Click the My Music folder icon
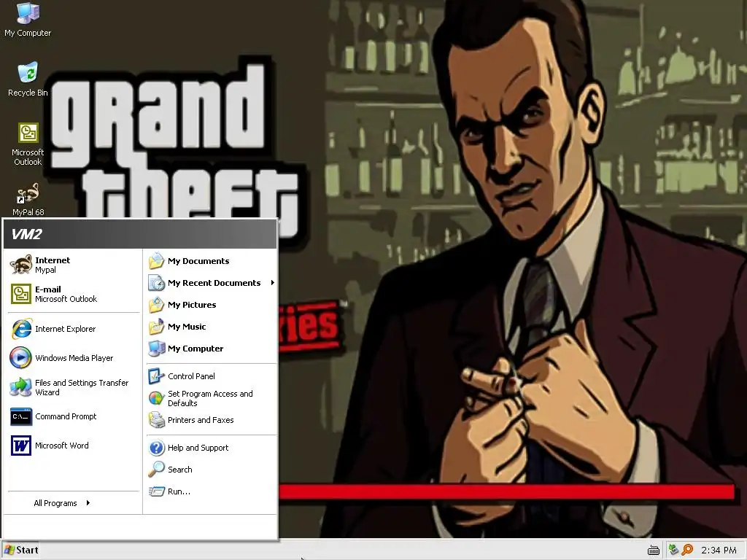The height and width of the screenshot is (560, 747). 156,327
